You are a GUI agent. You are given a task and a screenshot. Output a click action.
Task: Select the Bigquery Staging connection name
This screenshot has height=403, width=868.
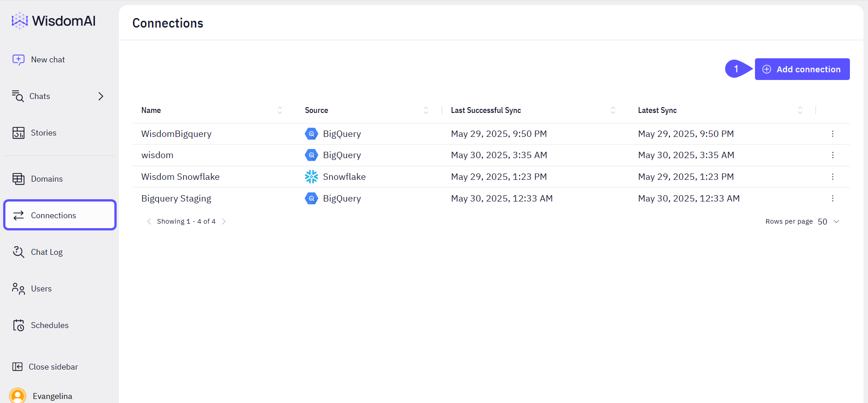point(176,198)
